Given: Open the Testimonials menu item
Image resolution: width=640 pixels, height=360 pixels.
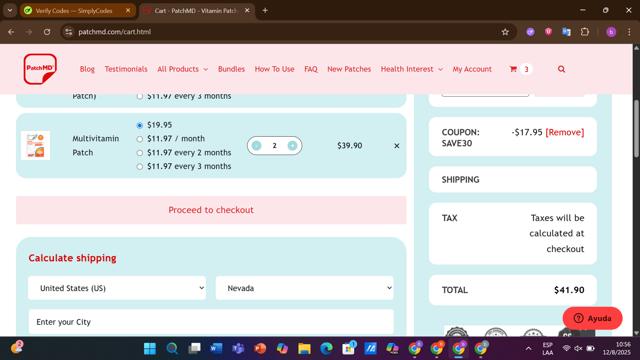Looking at the screenshot, I should (126, 69).
